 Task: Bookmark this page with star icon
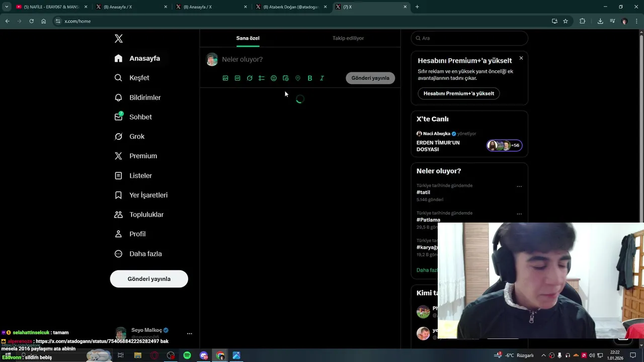click(566, 21)
